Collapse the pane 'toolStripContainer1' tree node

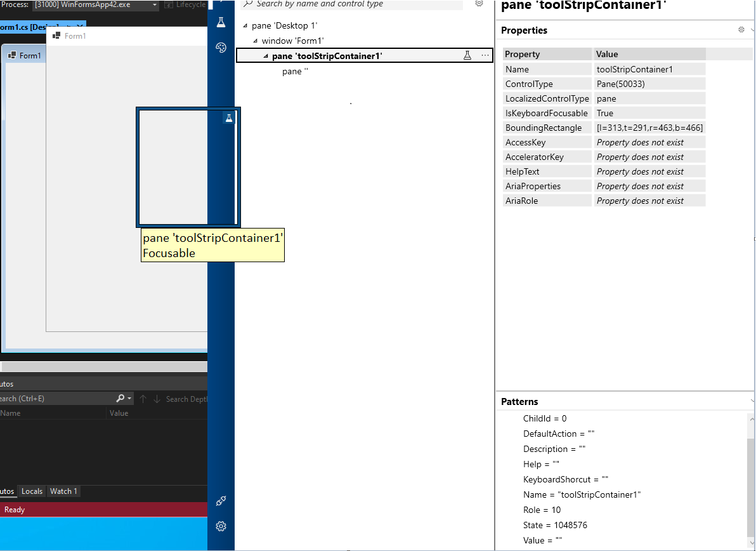pyautogui.click(x=266, y=56)
